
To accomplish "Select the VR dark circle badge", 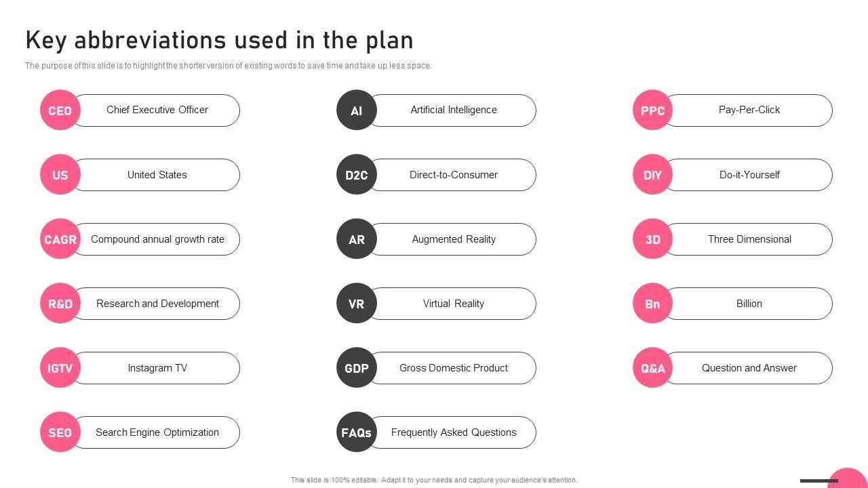I will click(x=357, y=304).
